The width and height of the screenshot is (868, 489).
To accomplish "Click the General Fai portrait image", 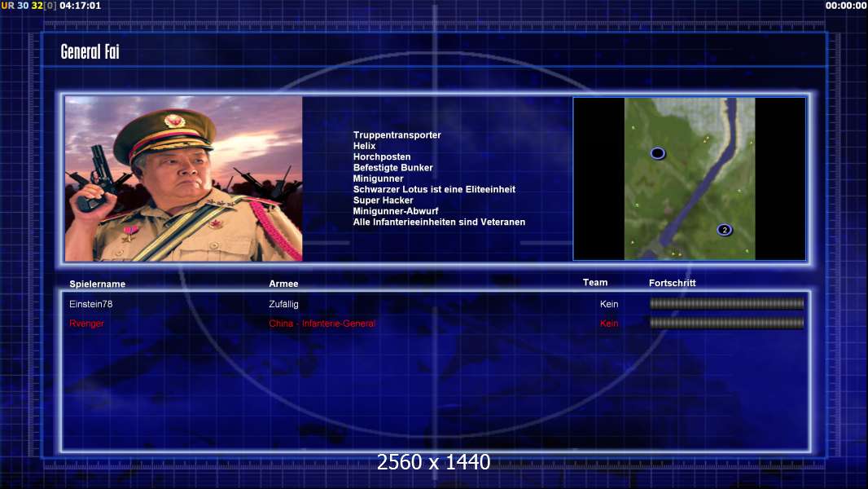I will 184,178.
